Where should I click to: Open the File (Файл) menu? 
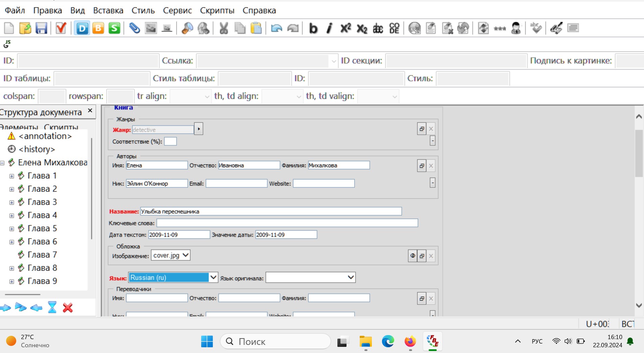click(15, 10)
